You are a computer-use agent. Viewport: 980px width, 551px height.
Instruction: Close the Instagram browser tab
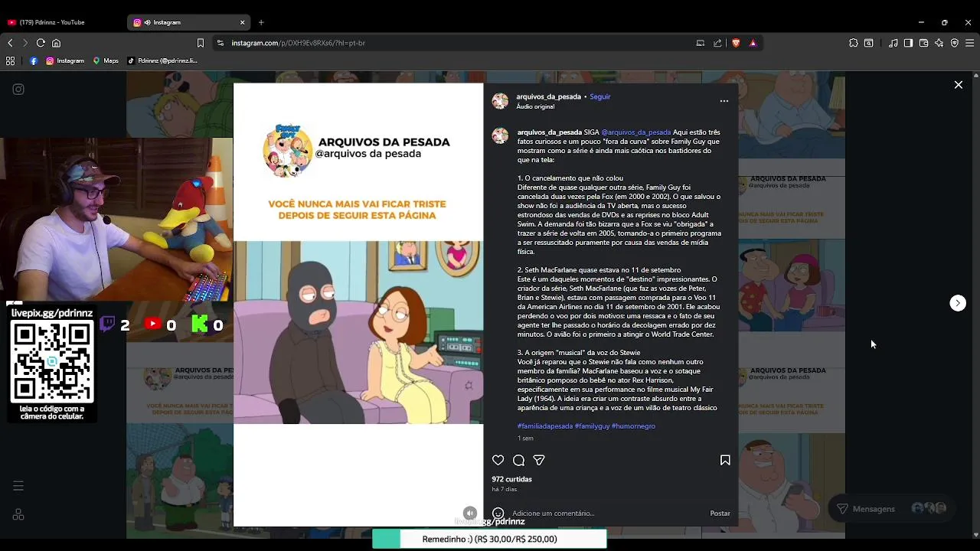242,22
